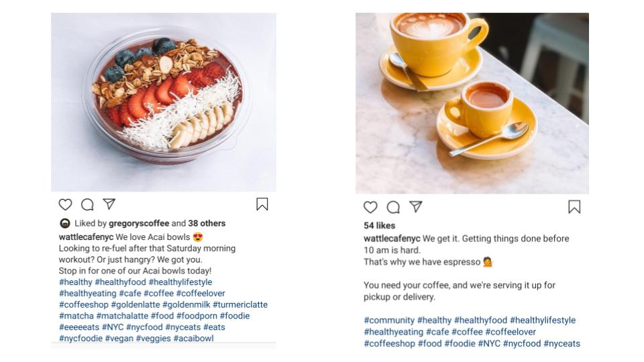The height and width of the screenshot is (362, 644).
Task: Open comments on the espresso post
Action: tap(393, 207)
